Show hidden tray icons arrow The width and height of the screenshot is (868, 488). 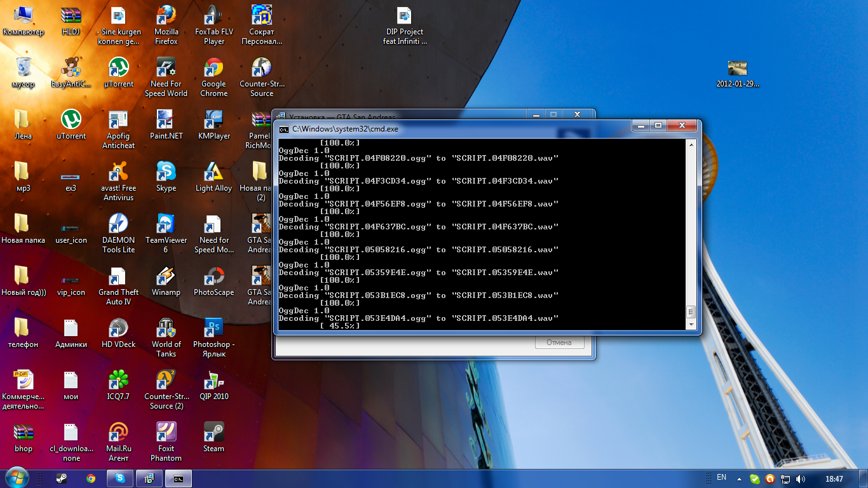(x=739, y=478)
